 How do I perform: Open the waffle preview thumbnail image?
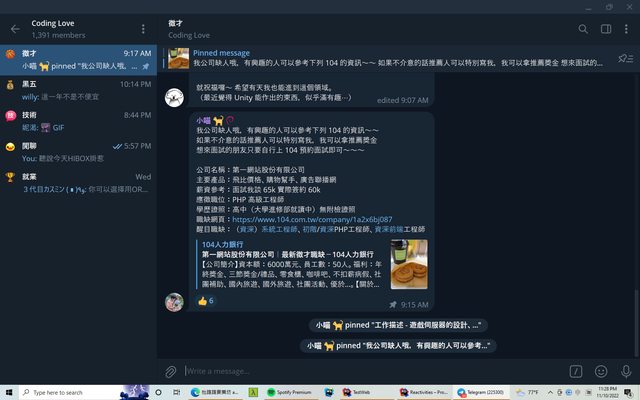(x=409, y=264)
